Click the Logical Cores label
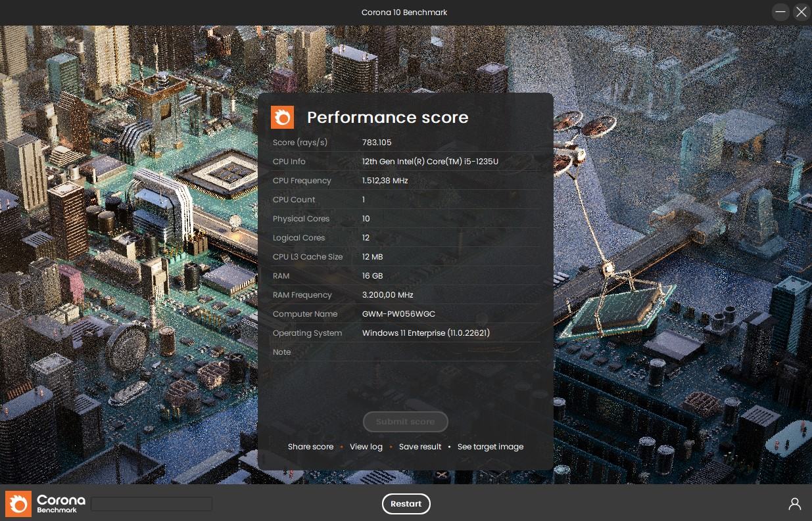This screenshot has height=521, width=812. (299, 238)
